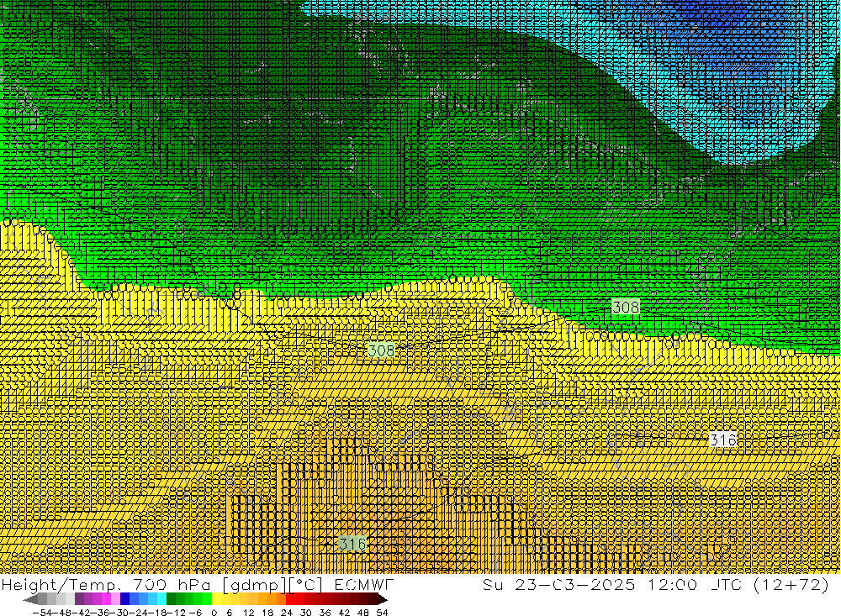Click the '54' legend value
Viewport: 841px width, 616px height.
(382, 613)
